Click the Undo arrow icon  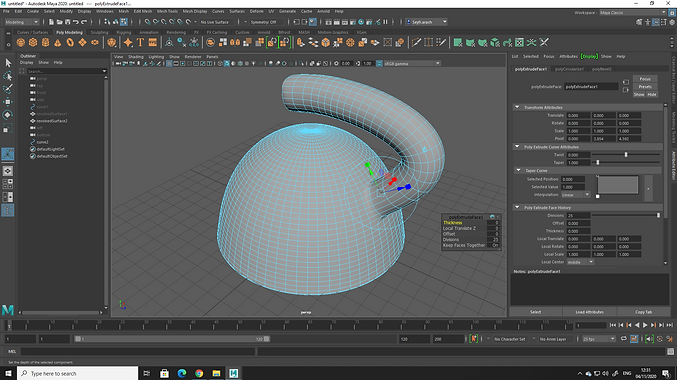pyautogui.click(x=76, y=22)
